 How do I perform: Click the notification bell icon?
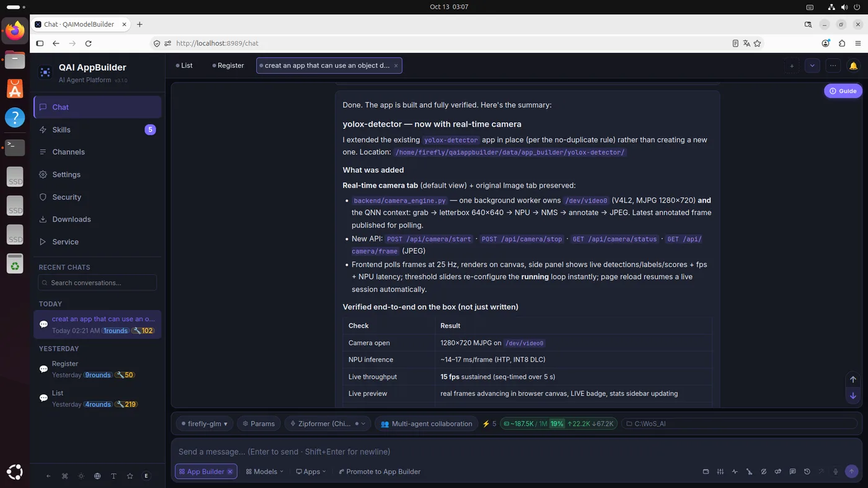point(853,66)
